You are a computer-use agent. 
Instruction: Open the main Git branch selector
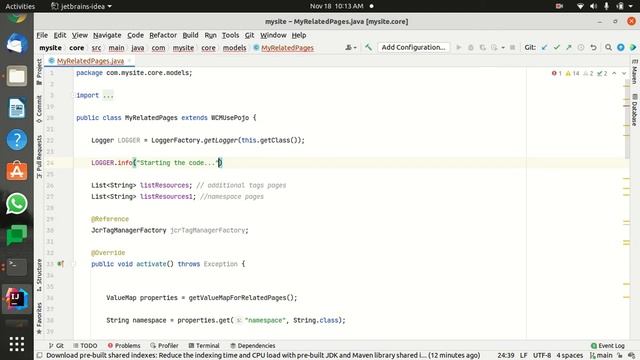(601, 356)
